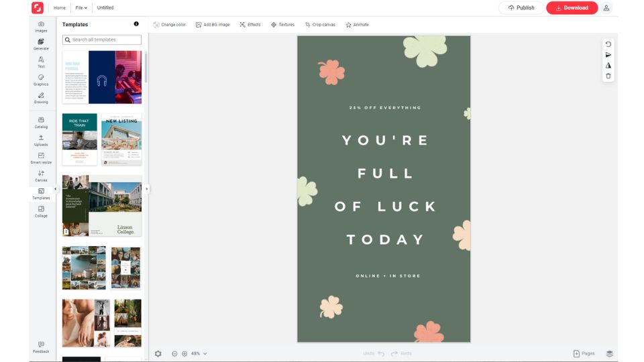Open the zoom level dropdown

(199, 353)
